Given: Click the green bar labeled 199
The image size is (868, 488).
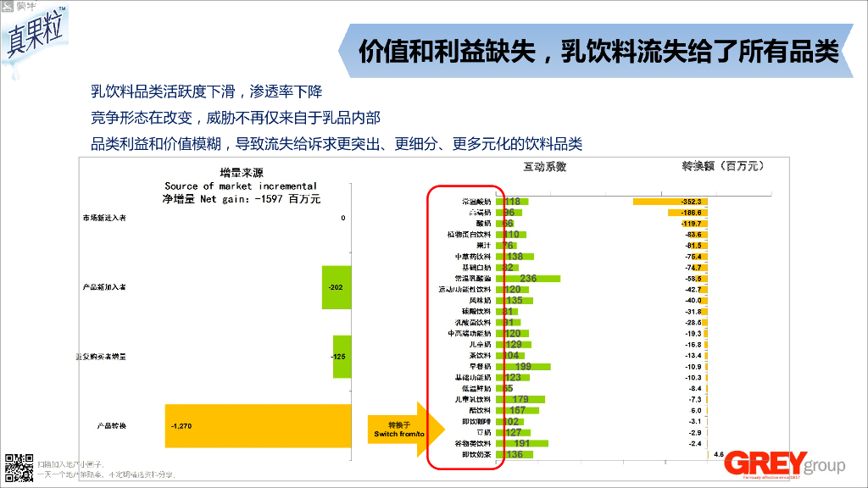Looking at the screenshot, I should 523,366.
